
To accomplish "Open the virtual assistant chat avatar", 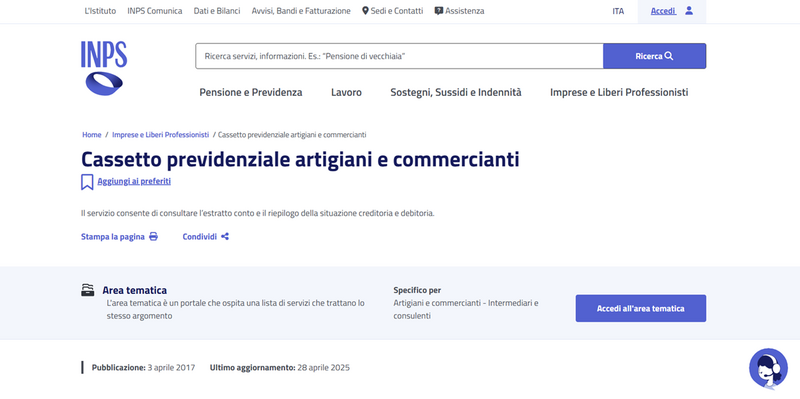I will 768,368.
